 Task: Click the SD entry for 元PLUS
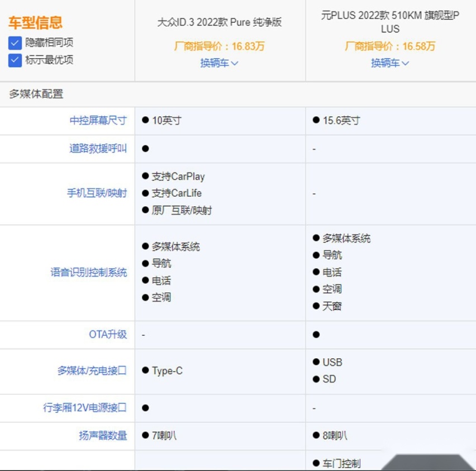point(330,379)
